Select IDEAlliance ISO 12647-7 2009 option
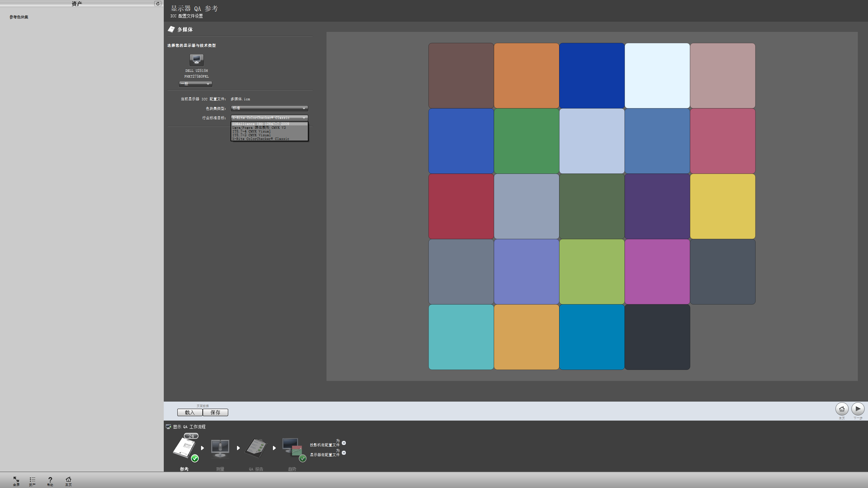The height and width of the screenshot is (488, 868). (x=260, y=124)
